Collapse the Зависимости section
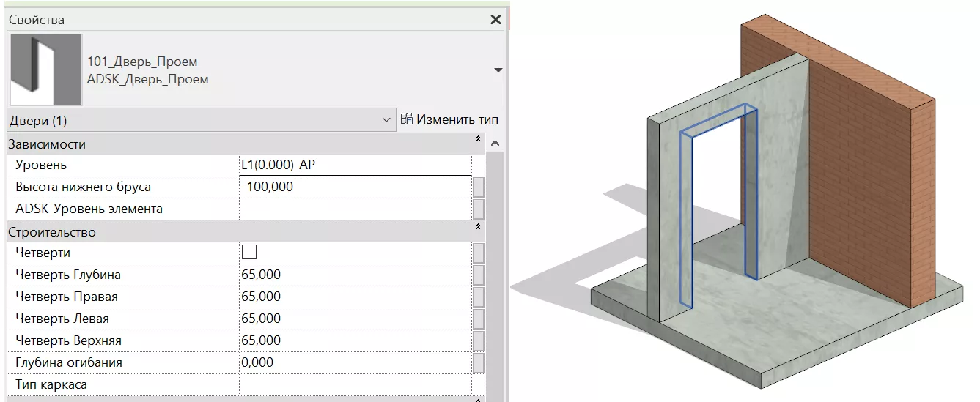This screenshot has height=402, width=980. (478, 138)
